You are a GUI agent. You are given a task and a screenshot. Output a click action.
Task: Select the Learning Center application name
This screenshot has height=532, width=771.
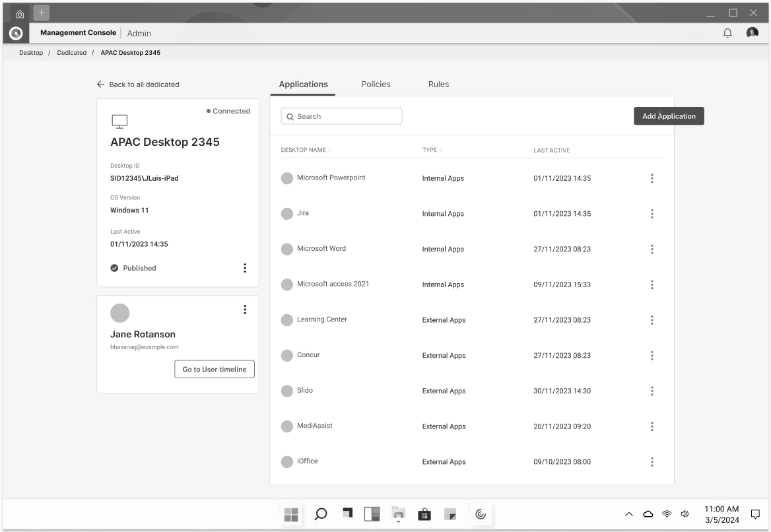322,319
